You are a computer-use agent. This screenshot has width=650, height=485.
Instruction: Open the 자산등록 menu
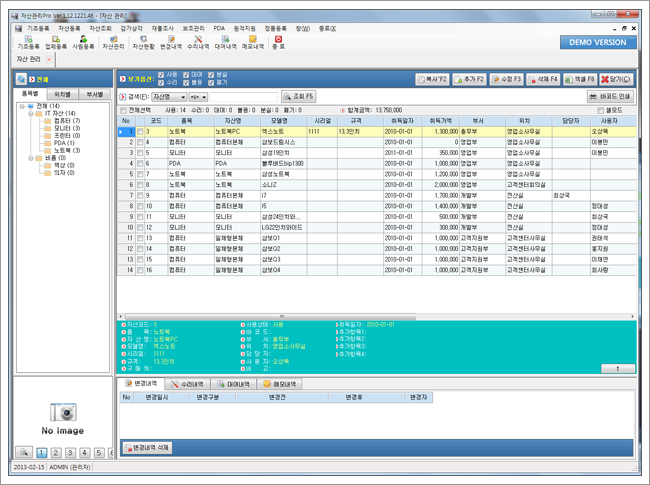69,29
